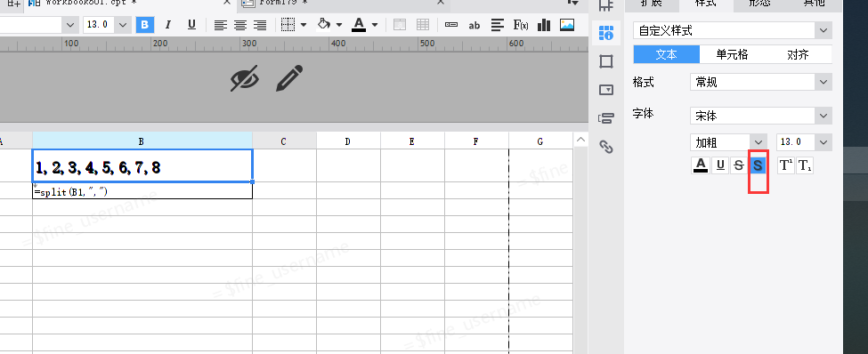Insert a formula with F(x) icon
Image resolution: width=868 pixels, height=354 pixels.
[x=521, y=25]
